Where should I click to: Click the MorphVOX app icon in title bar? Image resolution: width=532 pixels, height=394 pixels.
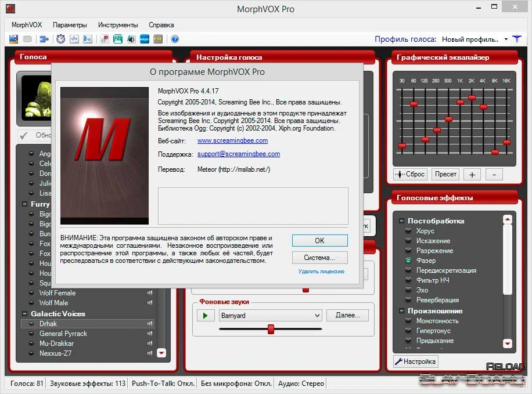10,9
